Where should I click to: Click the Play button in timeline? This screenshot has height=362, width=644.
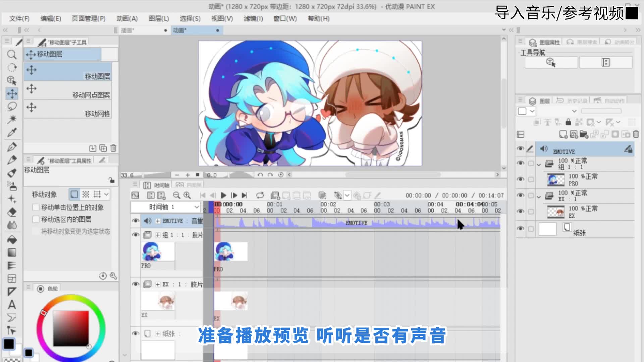click(223, 195)
